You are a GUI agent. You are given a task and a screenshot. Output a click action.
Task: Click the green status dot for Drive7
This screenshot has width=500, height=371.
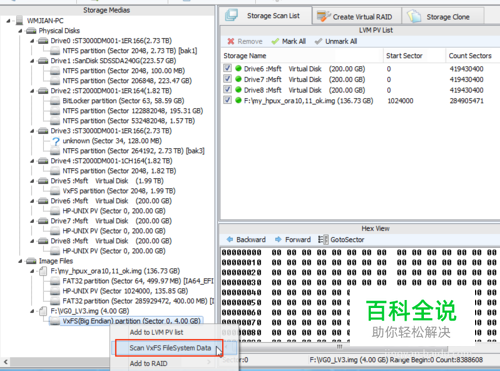[238, 79]
